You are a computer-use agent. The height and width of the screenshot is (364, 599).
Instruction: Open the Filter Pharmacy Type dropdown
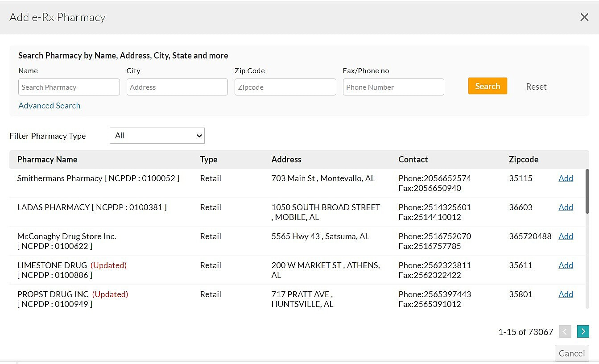(157, 136)
